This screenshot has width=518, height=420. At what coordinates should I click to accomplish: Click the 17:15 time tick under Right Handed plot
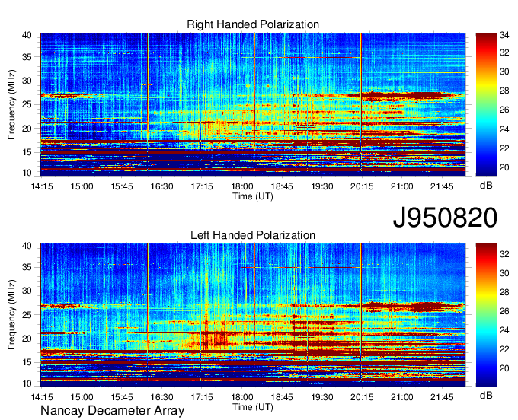[x=202, y=186]
